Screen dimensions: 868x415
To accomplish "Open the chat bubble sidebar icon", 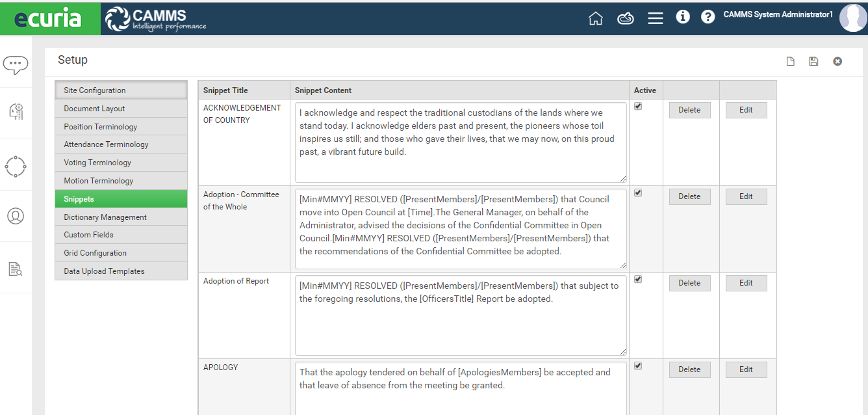I will [16, 64].
